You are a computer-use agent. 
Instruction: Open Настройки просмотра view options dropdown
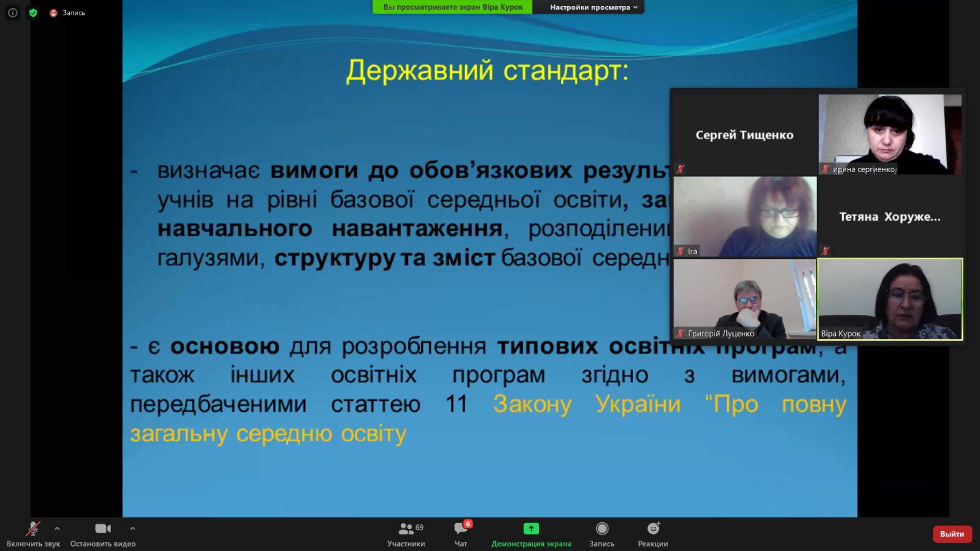593,7
